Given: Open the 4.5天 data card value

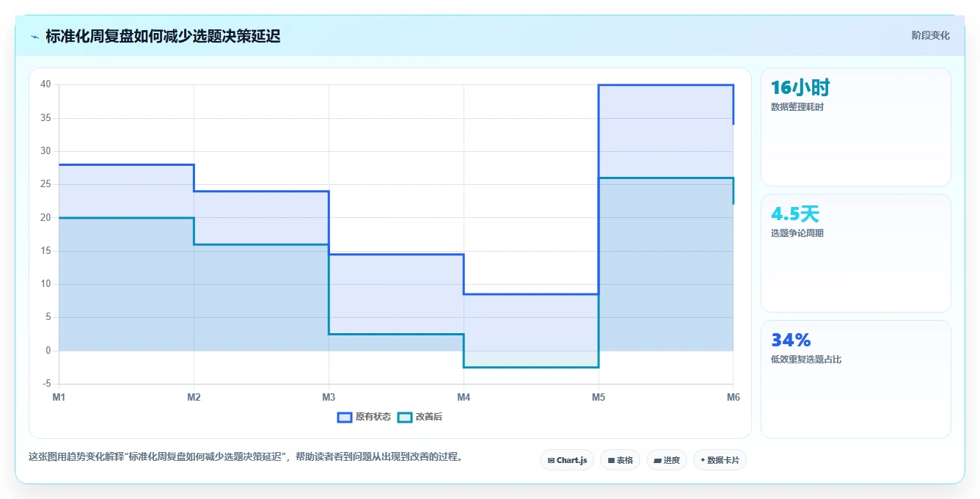Looking at the screenshot, I should pos(795,214).
